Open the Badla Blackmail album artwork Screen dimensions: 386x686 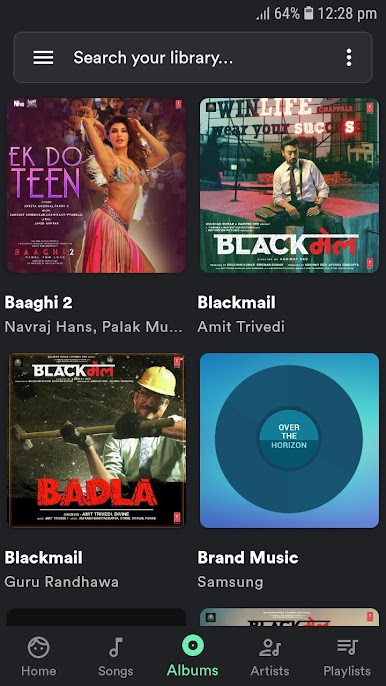click(x=96, y=440)
